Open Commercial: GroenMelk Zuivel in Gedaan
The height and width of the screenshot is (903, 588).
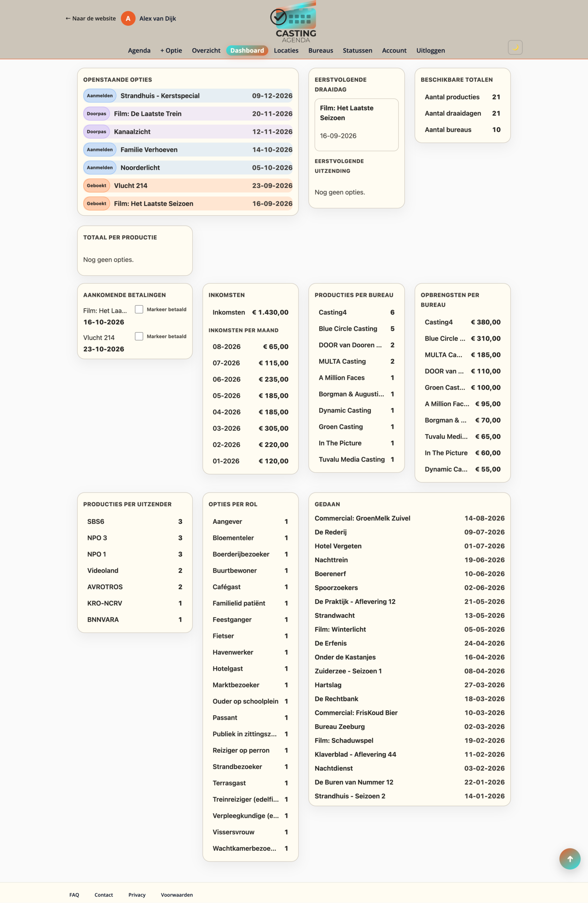(x=409, y=518)
